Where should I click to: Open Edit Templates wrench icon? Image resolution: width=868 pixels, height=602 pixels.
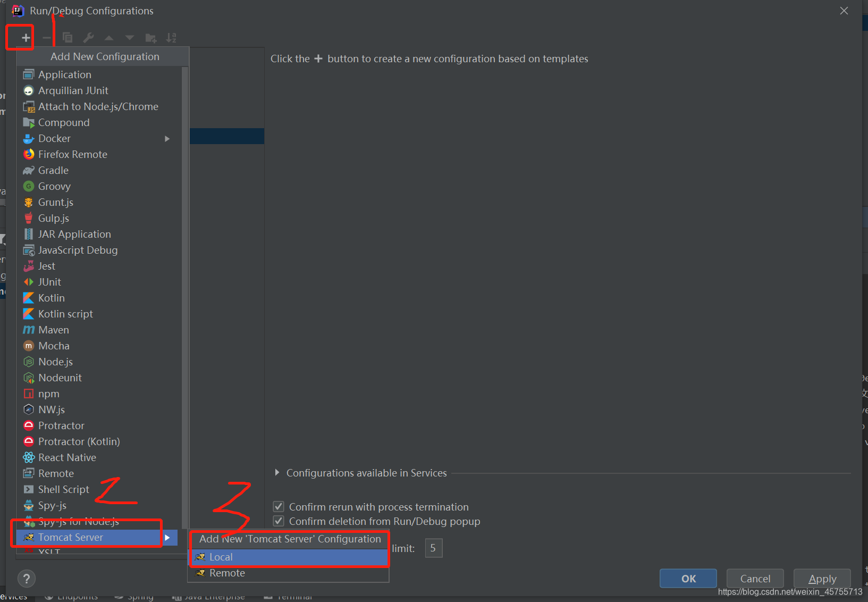[x=88, y=38]
